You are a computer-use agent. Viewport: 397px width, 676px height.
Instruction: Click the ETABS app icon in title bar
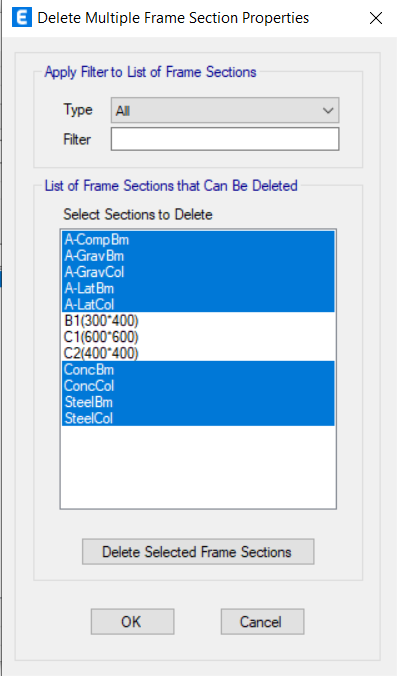point(22,18)
